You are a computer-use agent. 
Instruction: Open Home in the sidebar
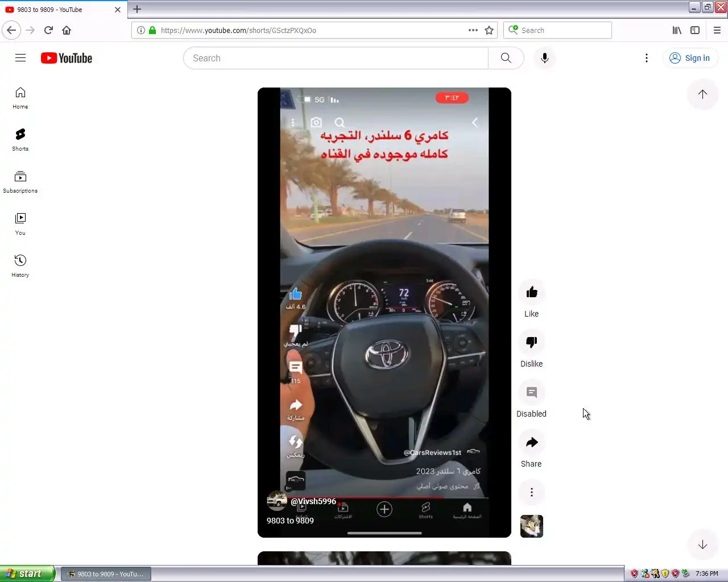click(20, 98)
